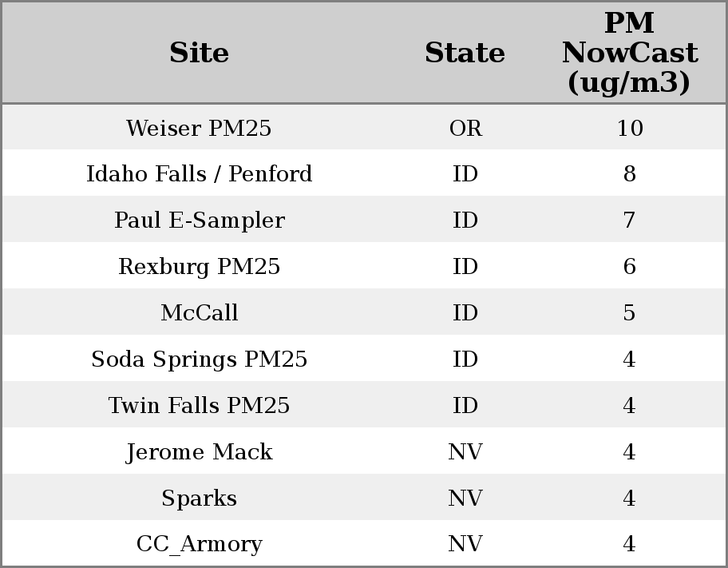Click the Sparks site name
The width and height of the screenshot is (728, 568).
199,498
